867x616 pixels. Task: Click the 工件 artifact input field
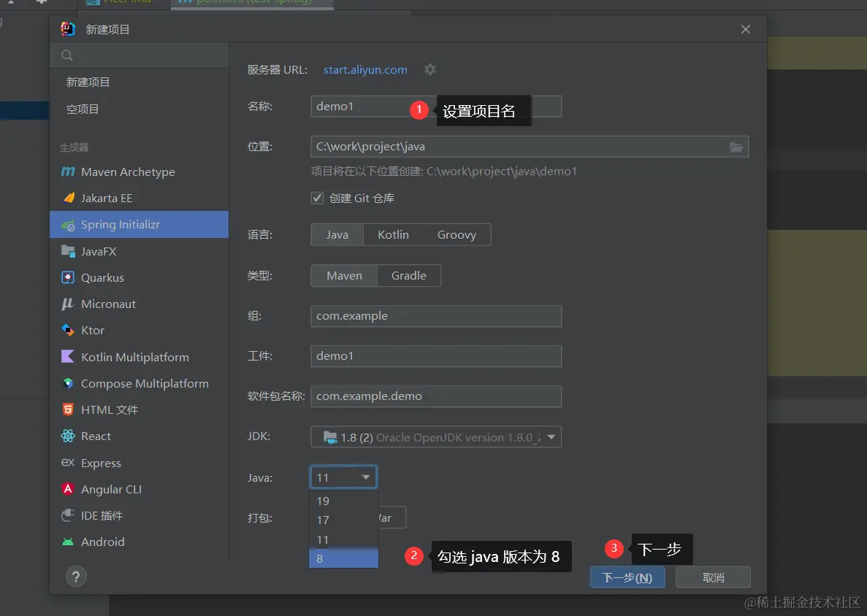436,356
